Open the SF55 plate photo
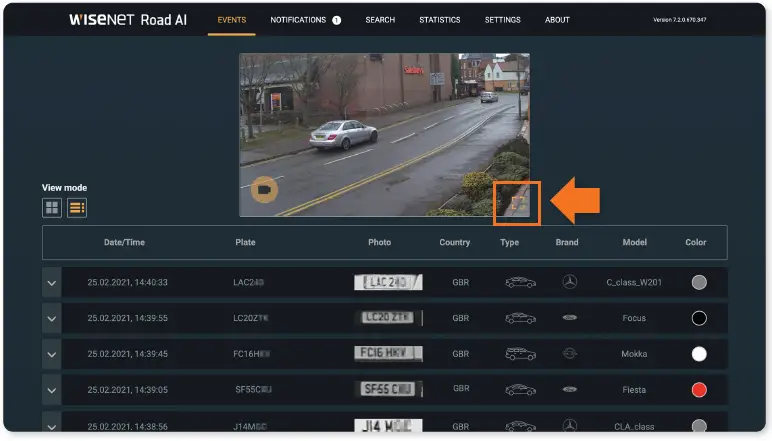This screenshot has height=441, width=772. 388,389
